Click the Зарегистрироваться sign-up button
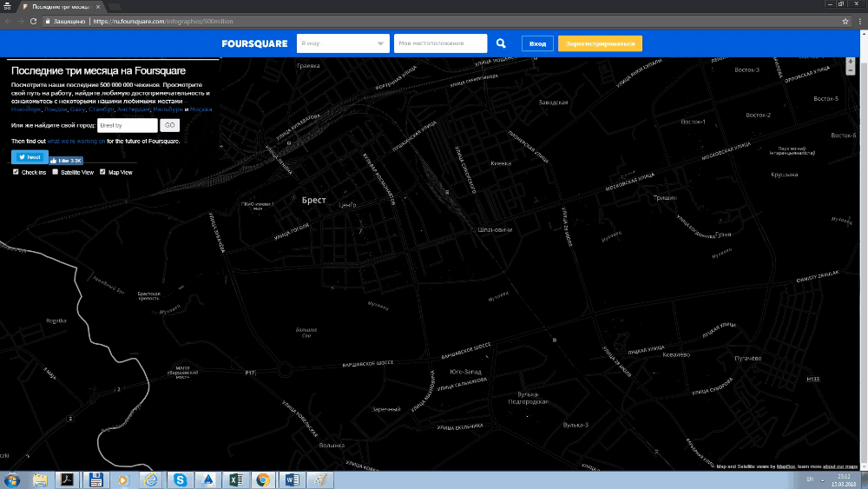Viewport: 868px width, 489px height. 600,43
